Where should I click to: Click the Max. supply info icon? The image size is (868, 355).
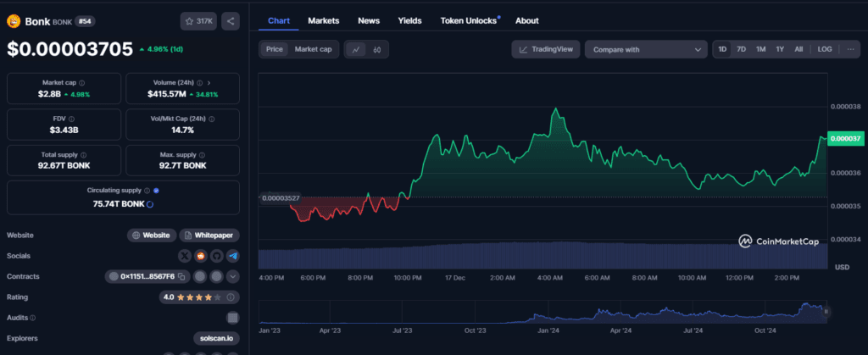(201, 155)
